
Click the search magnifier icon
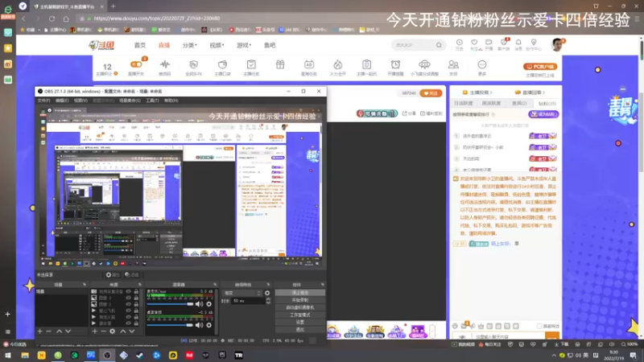click(439, 45)
